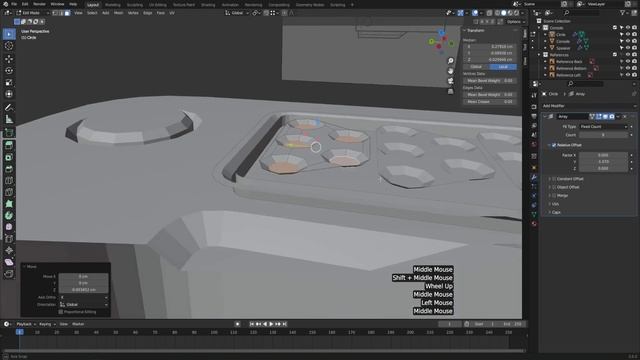Open the Modifier properties wrench tab
640x360 pixels.
point(534,178)
